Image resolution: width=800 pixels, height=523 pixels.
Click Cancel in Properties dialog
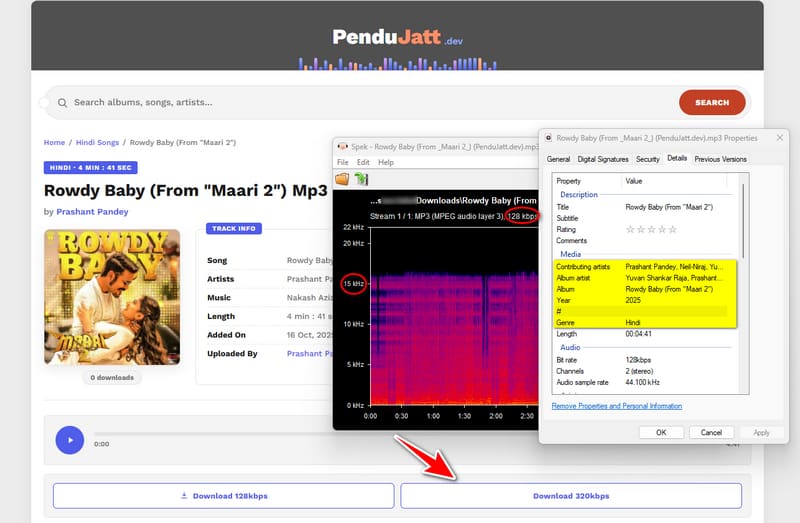pos(711,433)
